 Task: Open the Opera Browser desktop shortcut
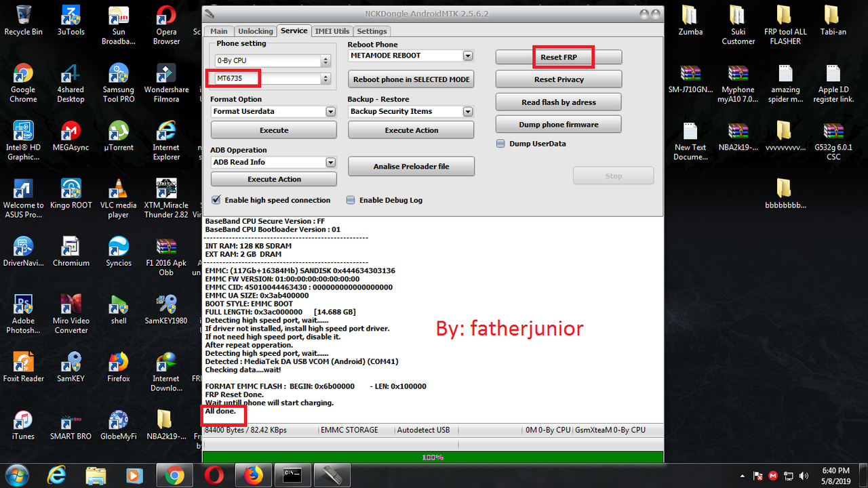(166, 25)
